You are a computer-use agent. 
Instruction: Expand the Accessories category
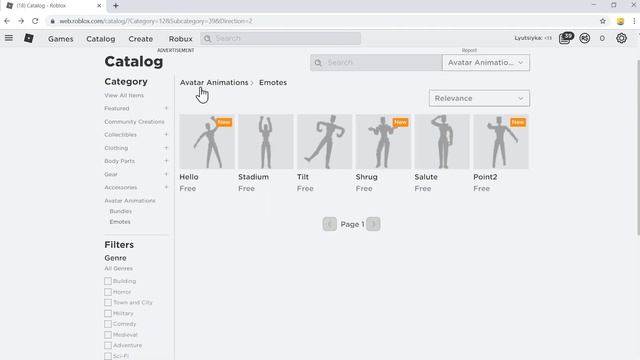(x=166, y=187)
